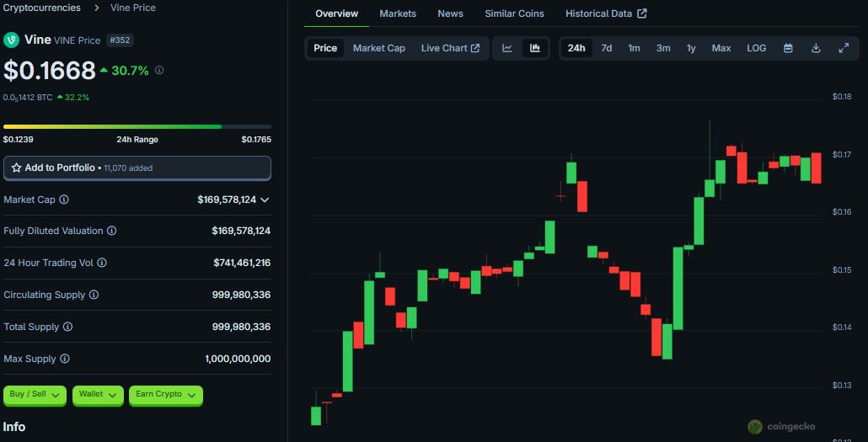Image resolution: width=868 pixels, height=442 pixels.
Task: Switch to line chart view icon
Action: 507,48
